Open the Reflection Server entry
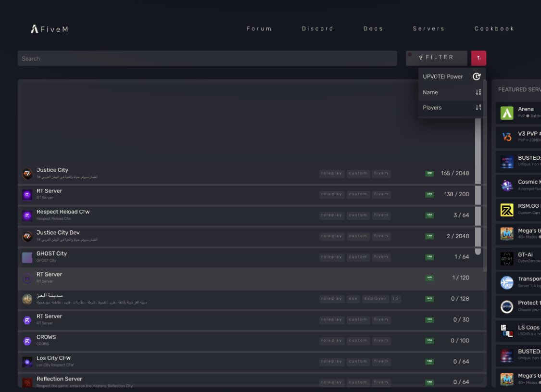The height and width of the screenshot is (392, 541). [x=252, y=381]
